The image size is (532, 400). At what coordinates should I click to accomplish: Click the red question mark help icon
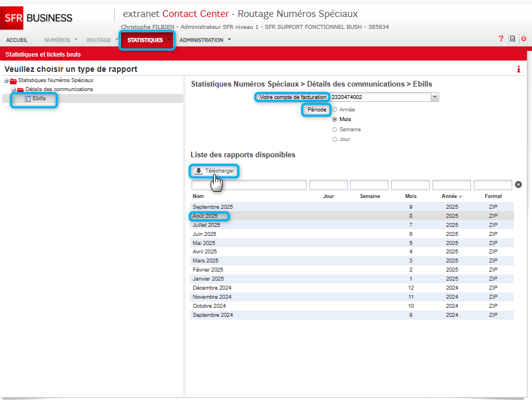501,39
